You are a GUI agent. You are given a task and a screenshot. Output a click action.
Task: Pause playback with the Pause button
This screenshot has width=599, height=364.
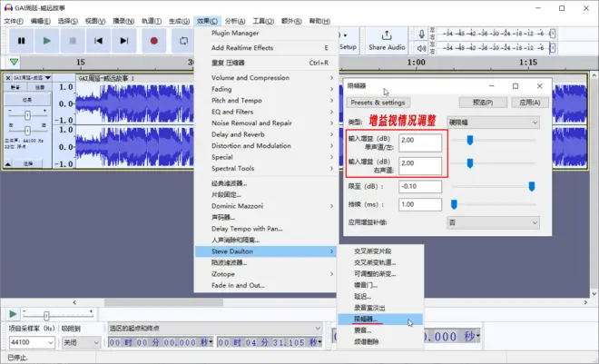coord(22,41)
